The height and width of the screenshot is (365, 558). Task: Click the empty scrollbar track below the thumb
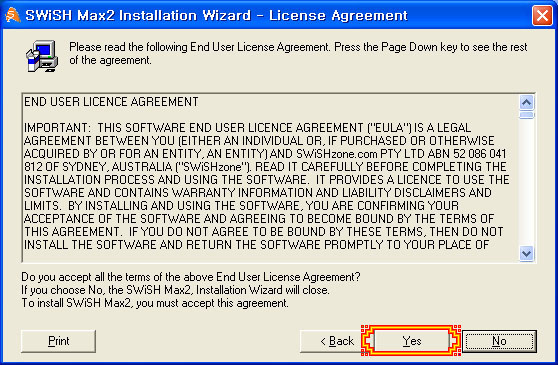(x=526, y=182)
